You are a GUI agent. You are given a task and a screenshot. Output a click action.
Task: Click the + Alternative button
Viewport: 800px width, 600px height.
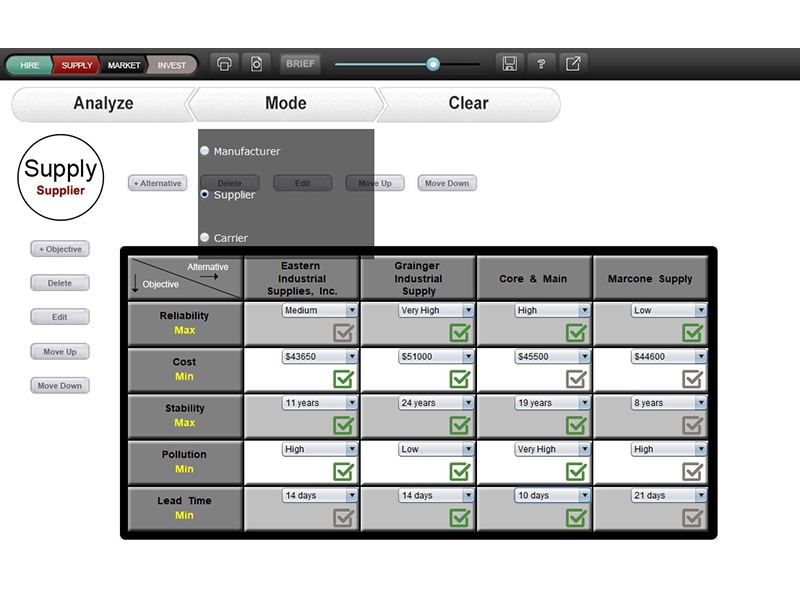click(158, 183)
